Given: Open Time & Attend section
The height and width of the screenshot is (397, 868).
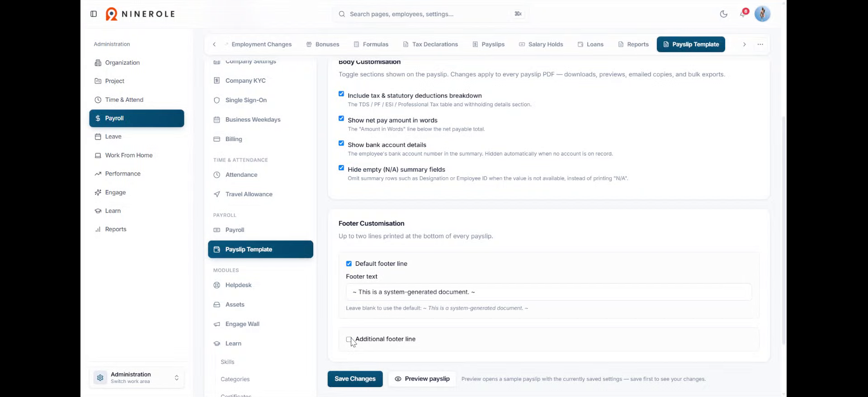Looking at the screenshot, I should click(x=137, y=100).
